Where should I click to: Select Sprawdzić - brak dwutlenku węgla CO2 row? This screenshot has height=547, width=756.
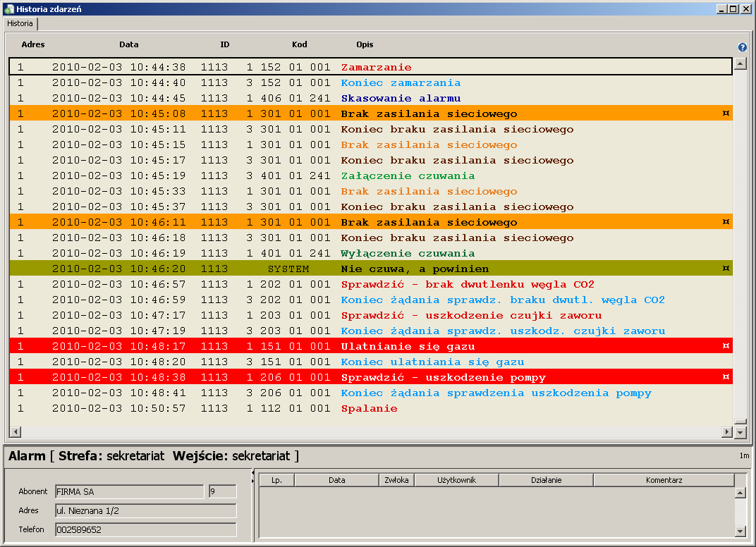371,284
